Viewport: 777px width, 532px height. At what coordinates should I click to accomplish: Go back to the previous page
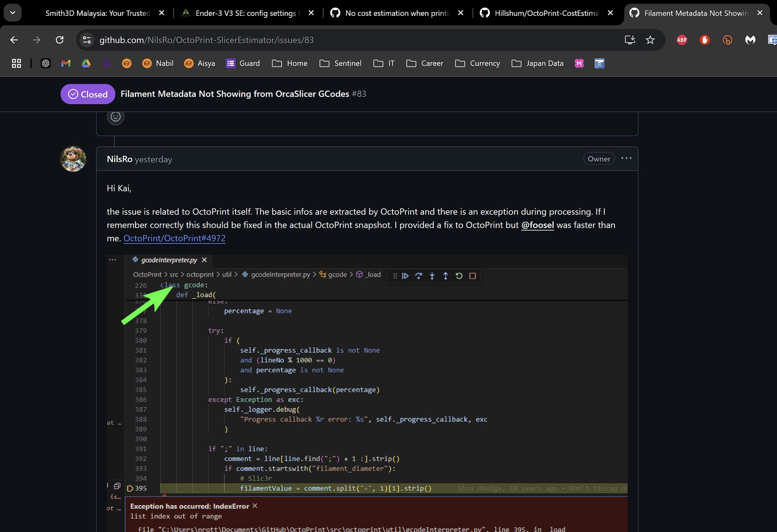[14, 40]
